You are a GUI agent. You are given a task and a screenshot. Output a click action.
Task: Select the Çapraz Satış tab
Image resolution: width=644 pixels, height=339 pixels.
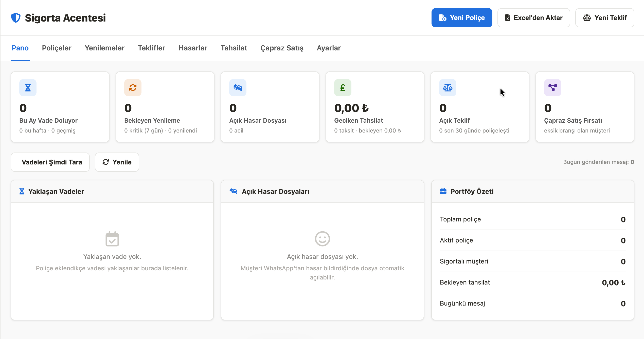282,48
